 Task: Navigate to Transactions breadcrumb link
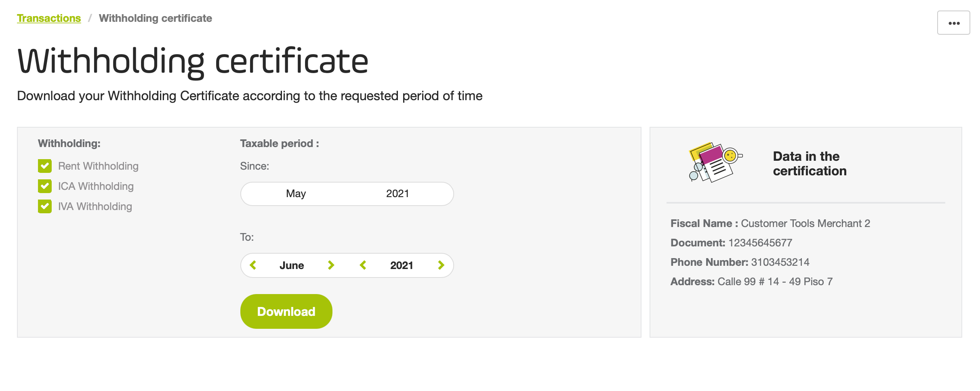coord(49,18)
